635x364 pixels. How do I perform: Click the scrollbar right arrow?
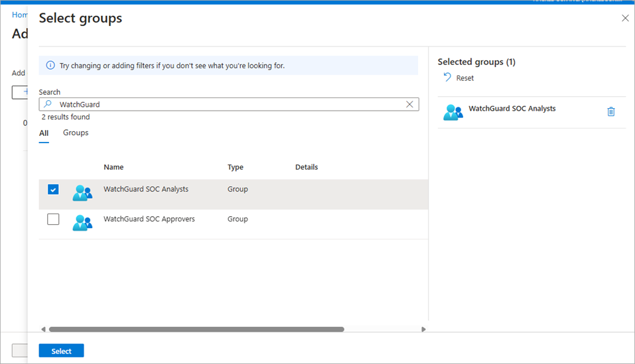click(424, 329)
